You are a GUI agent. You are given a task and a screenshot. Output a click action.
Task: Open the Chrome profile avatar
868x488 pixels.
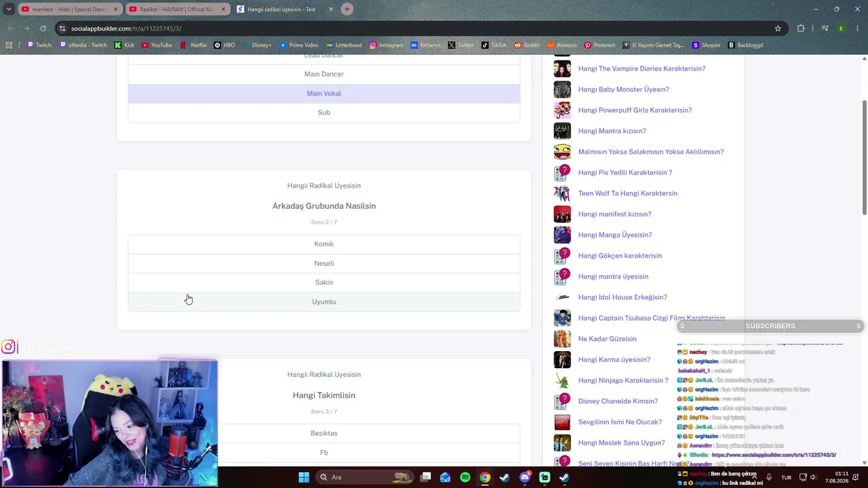pyautogui.click(x=841, y=28)
